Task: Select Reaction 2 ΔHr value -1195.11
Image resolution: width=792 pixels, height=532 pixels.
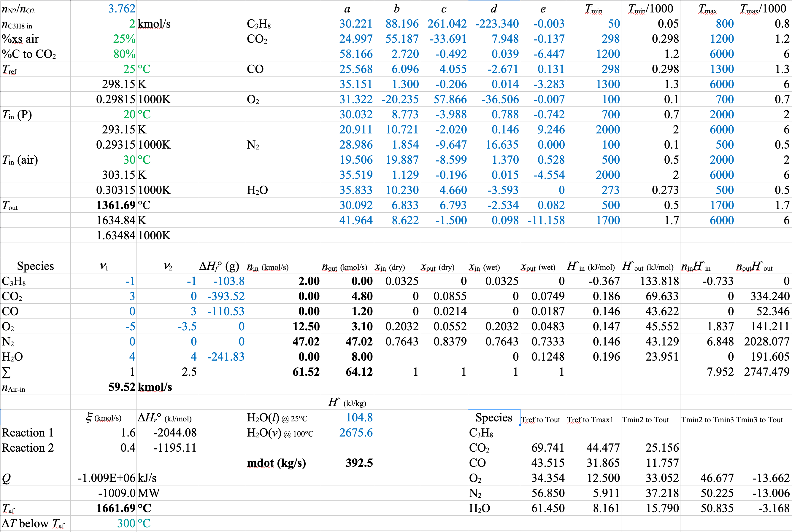Action: click(174, 448)
